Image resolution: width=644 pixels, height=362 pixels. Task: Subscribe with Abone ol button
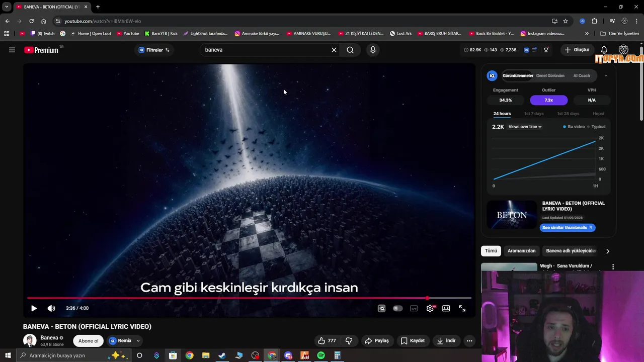pos(89,341)
